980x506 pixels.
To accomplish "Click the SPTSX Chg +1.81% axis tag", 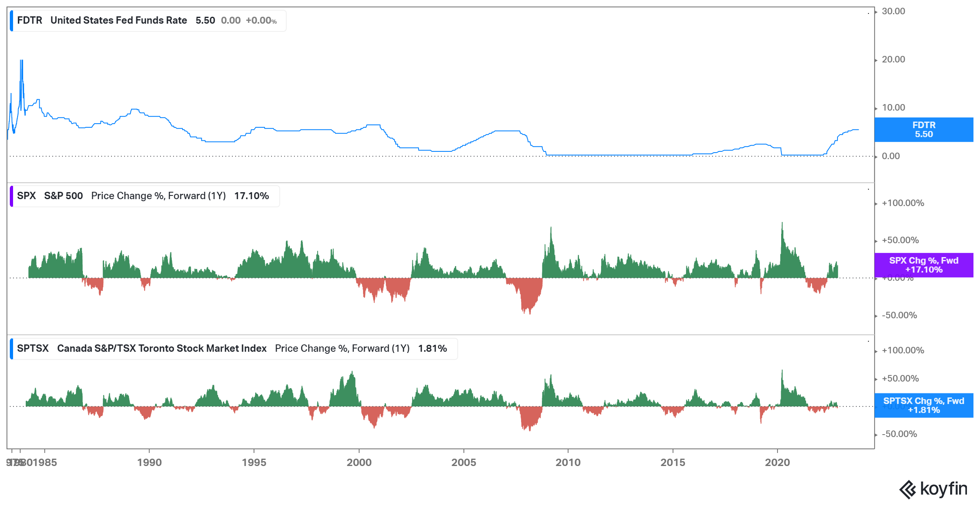I will pyautogui.click(x=924, y=405).
